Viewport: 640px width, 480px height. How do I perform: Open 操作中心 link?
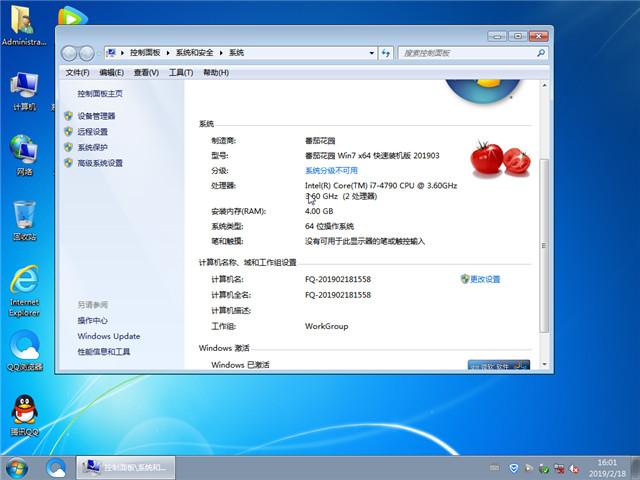93,320
